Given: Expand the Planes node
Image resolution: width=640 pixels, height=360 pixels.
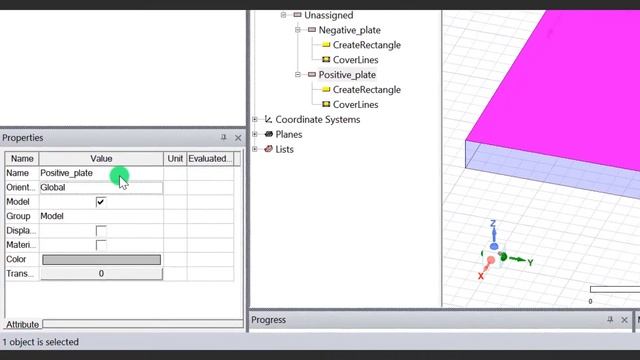Looking at the screenshot, I should 255,134.
